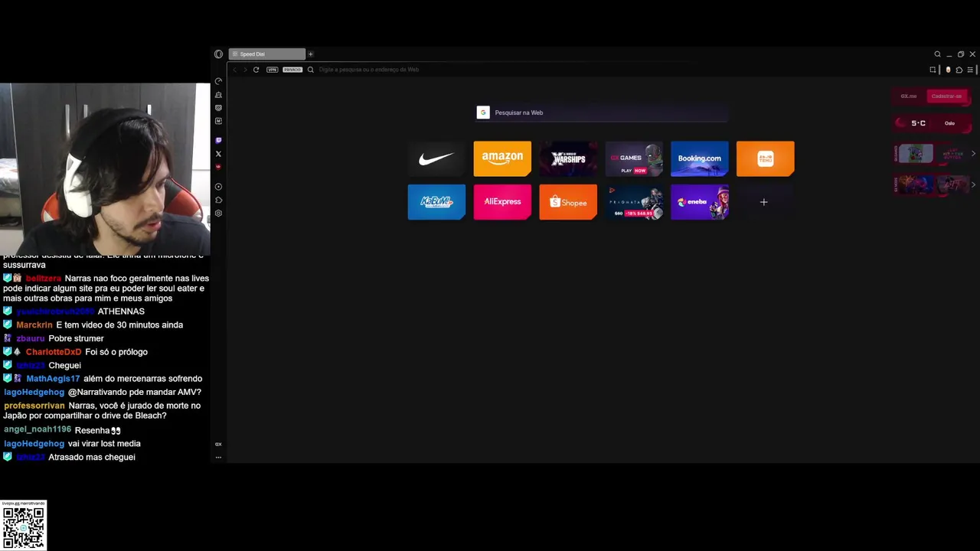This screenshot has width=980, height=551.
Task: Click the 'Atrasado mas cheguei' chat message
Action: (92, 457)
